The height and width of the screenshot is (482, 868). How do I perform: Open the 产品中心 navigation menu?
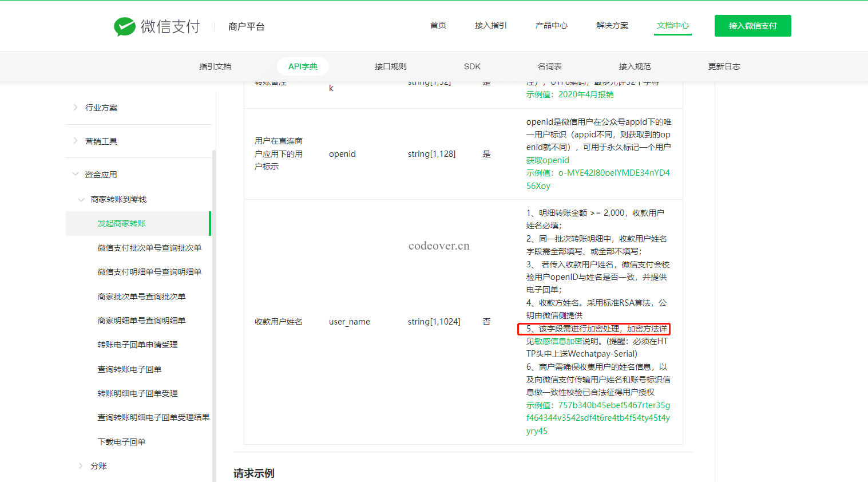pos(551,26)
